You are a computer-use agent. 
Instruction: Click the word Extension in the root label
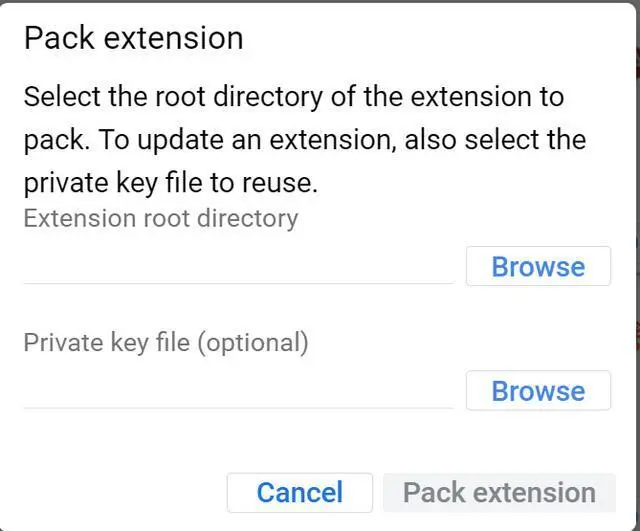[x=75, y=218]
